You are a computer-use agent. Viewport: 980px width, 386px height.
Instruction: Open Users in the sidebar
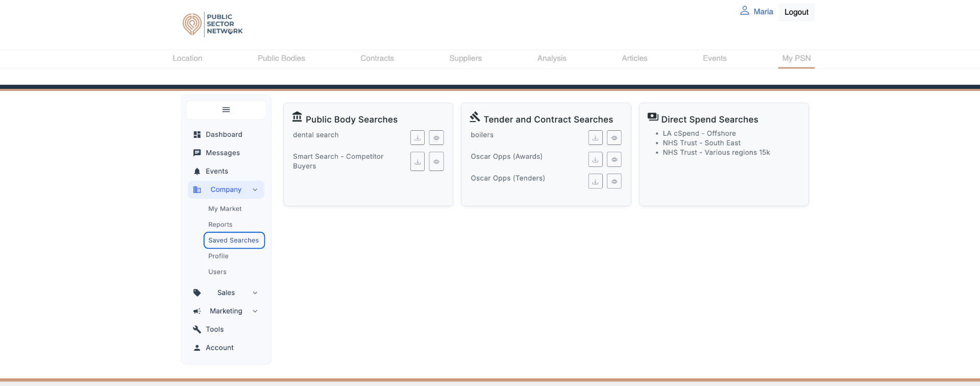click(217, 272)
